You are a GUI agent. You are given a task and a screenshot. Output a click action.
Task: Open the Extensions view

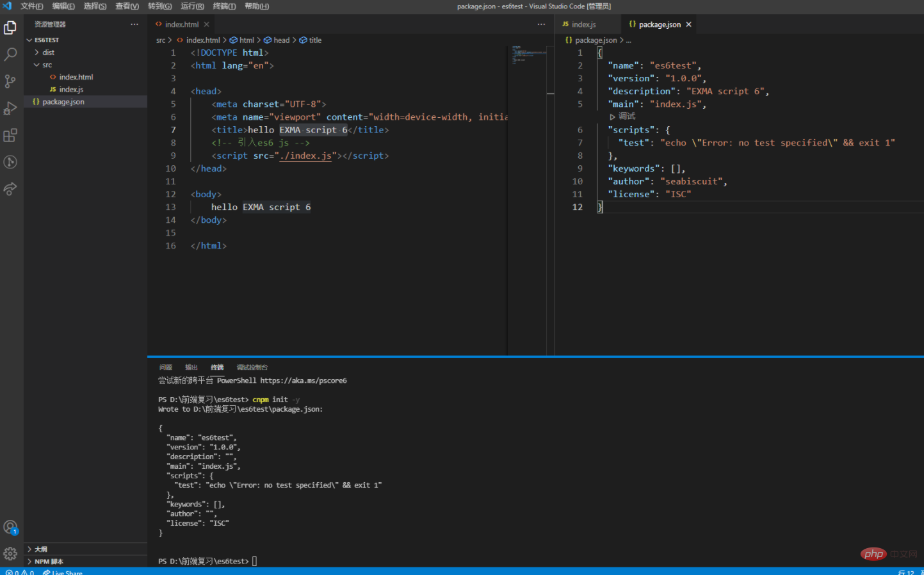10,135
